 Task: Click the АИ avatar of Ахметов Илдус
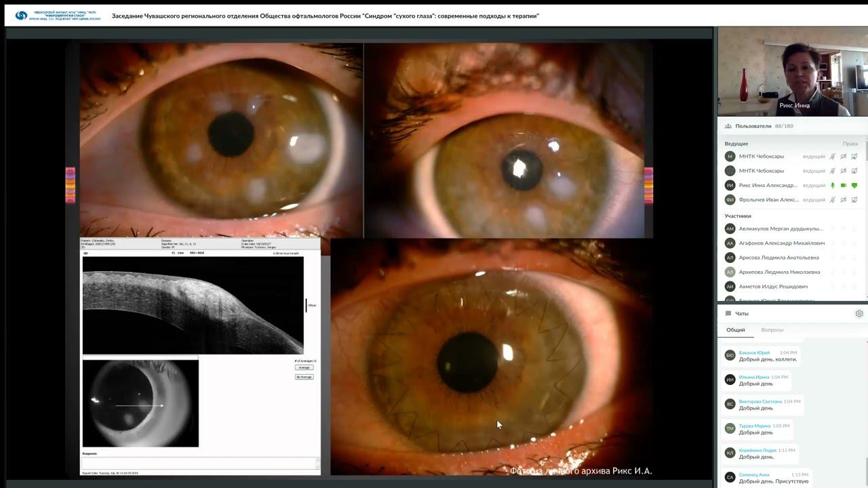730,287
